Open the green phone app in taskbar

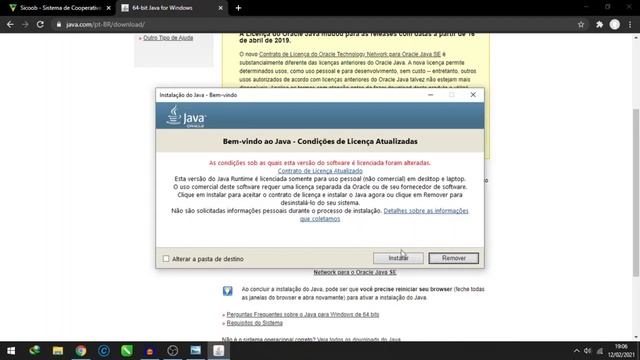[127, 351]
